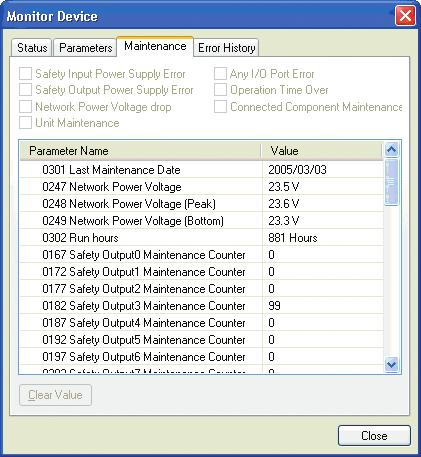Image resolution: width=421 pixels, height=457 pixels.
Task: Click the 881 Hours value
Action: pyautogui.click(x=293, y=238)
